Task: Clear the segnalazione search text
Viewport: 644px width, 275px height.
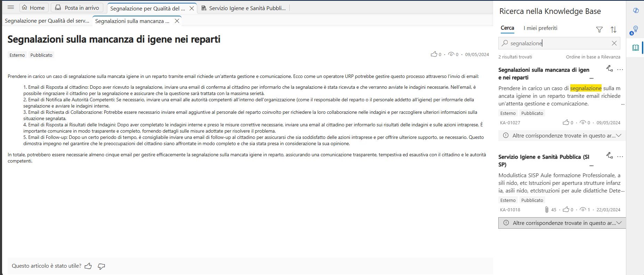Action: 614,43
